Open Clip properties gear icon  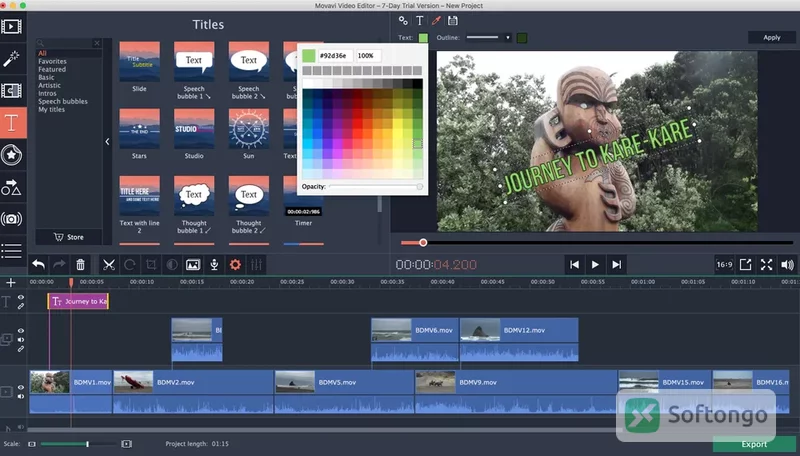coord(235,264)
